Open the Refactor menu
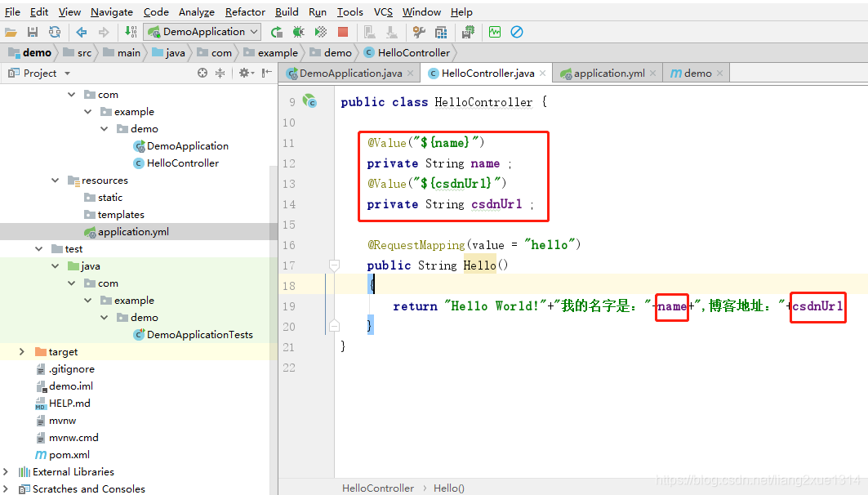Viewport: 868px width, 495px height. tap(245, 11)
